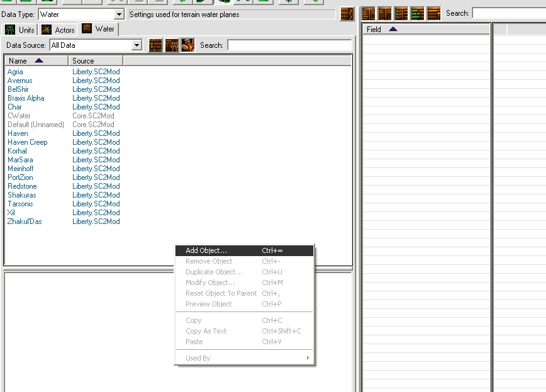Click Modify Object in the context menu

pos(244,283)
